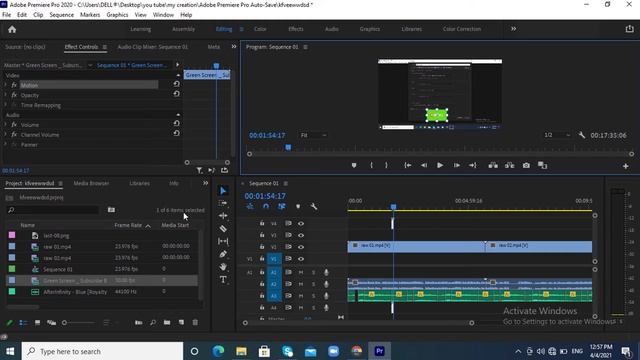Click New Bin folder icon

tap(167, 322)
